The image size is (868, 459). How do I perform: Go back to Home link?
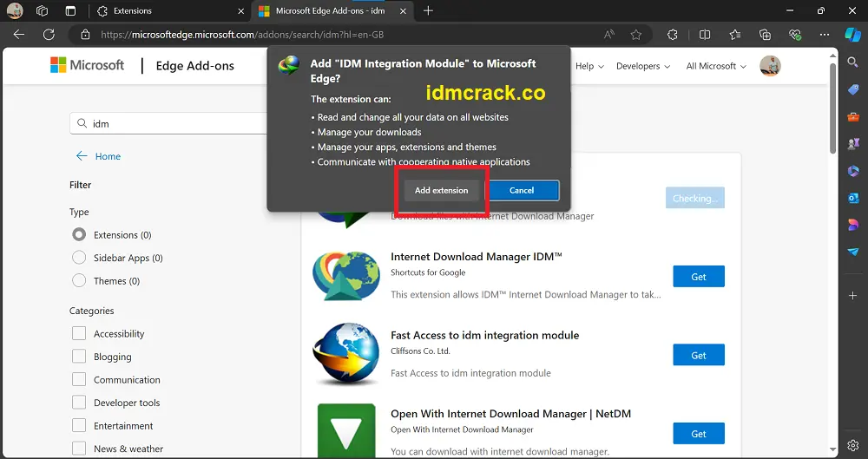(x=99, y=156)
